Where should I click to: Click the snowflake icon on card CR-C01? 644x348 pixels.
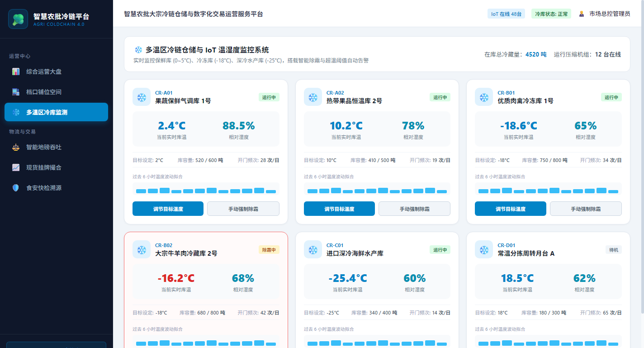tap(313, 249)
